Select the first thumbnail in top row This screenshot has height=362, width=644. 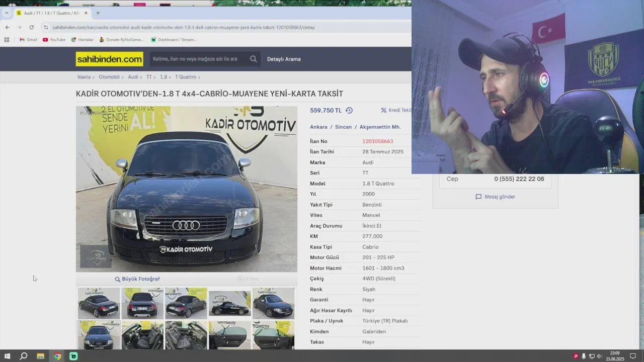pos(99,303)
